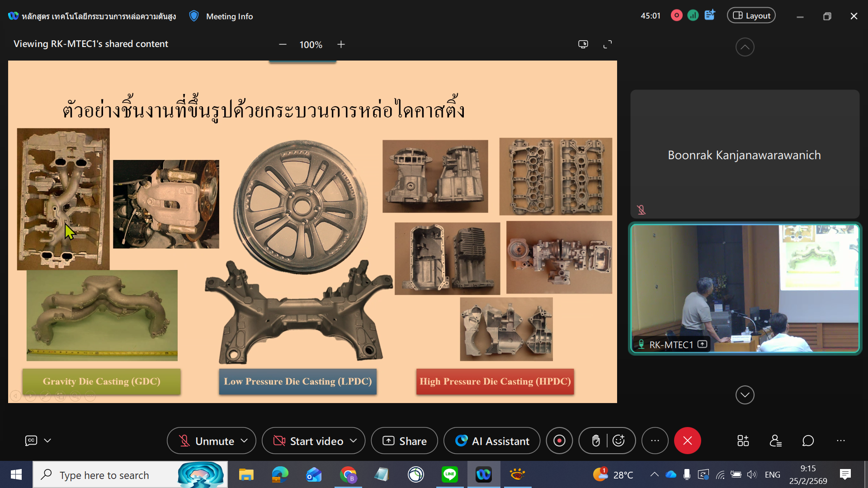
Task: Open the reactions emoji picker
Action: tap(618, 441)
